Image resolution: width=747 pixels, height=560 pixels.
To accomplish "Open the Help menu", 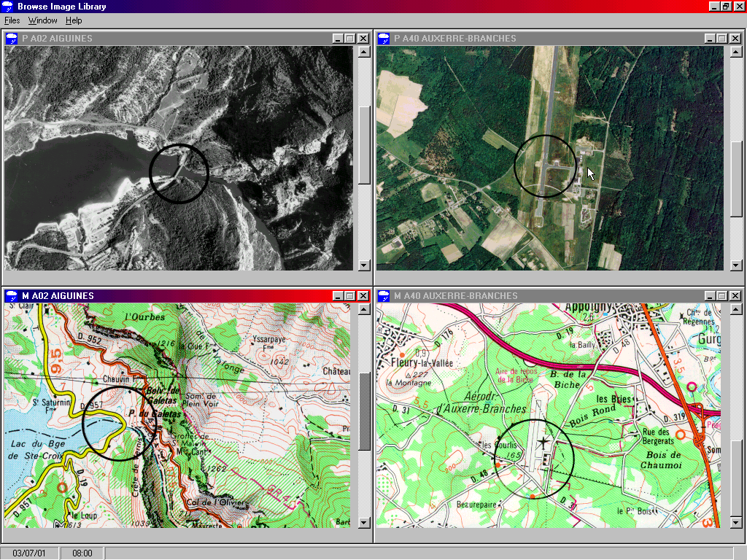I will (74, 20).
